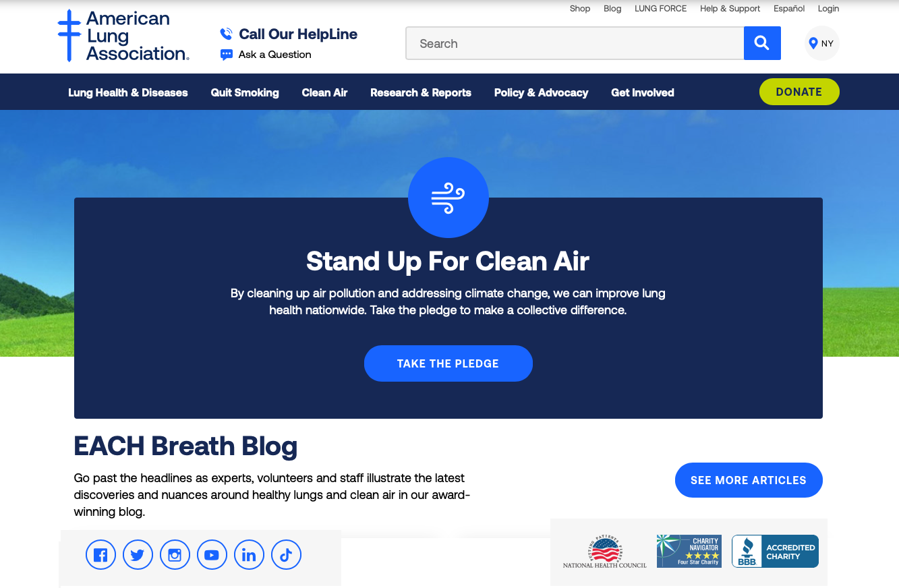
Task: Open the Blog link in top bar
Action: click(612, 9)
